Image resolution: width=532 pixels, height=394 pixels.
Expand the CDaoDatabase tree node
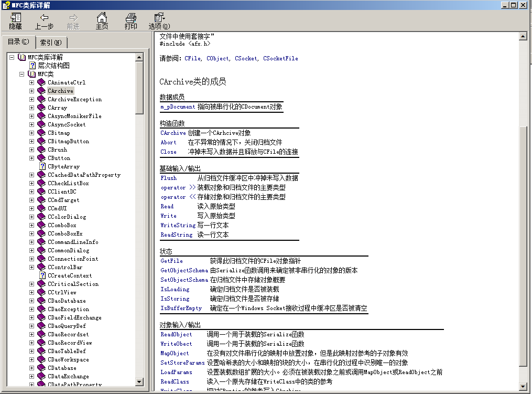(31, 301)
